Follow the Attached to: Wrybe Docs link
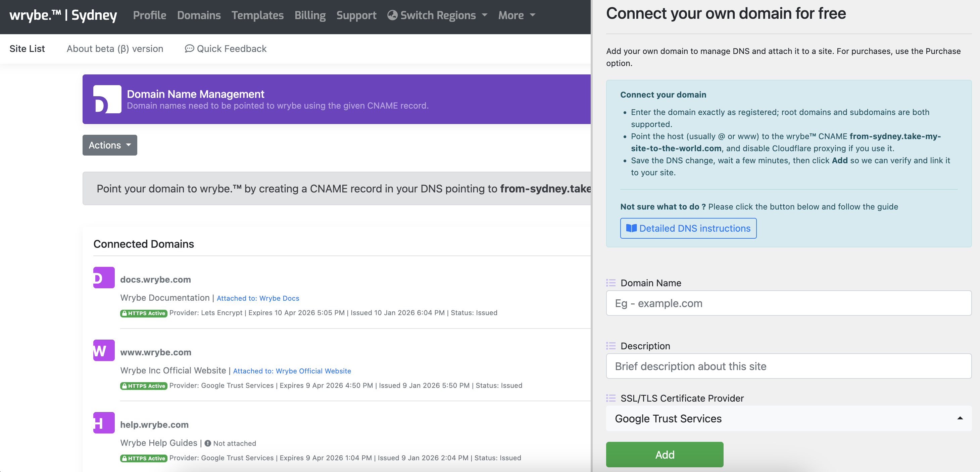980x472 pixels. point(257,298)
